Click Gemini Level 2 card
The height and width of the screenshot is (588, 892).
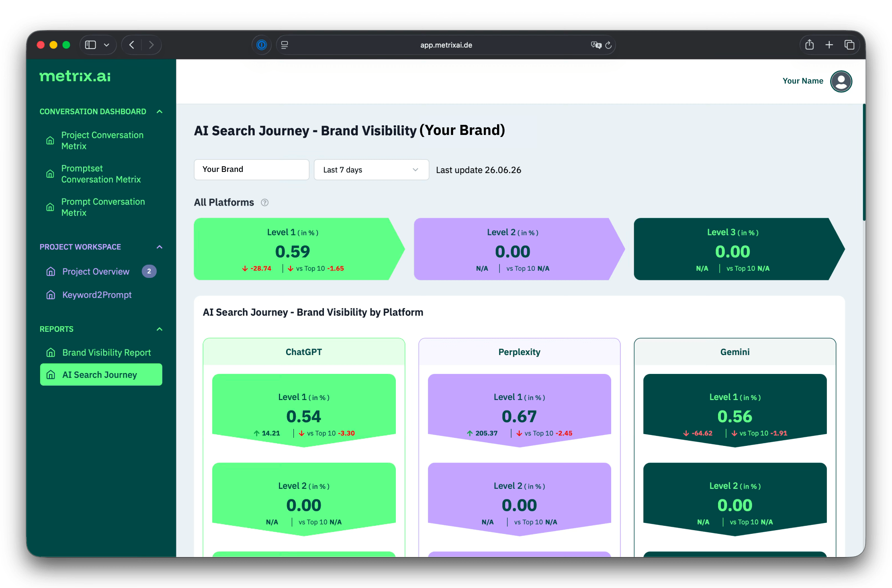coord(735,499)
